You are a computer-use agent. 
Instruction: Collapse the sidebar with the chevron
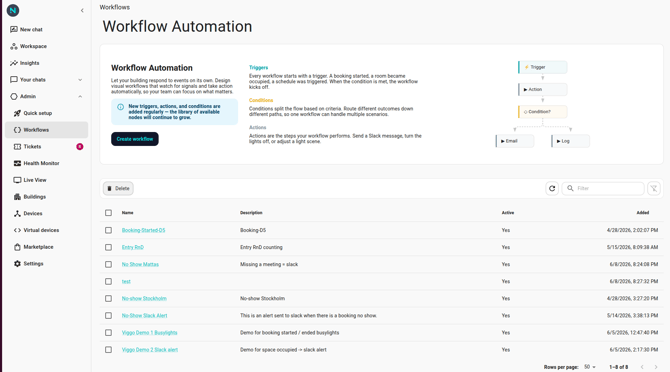[82, 11]
